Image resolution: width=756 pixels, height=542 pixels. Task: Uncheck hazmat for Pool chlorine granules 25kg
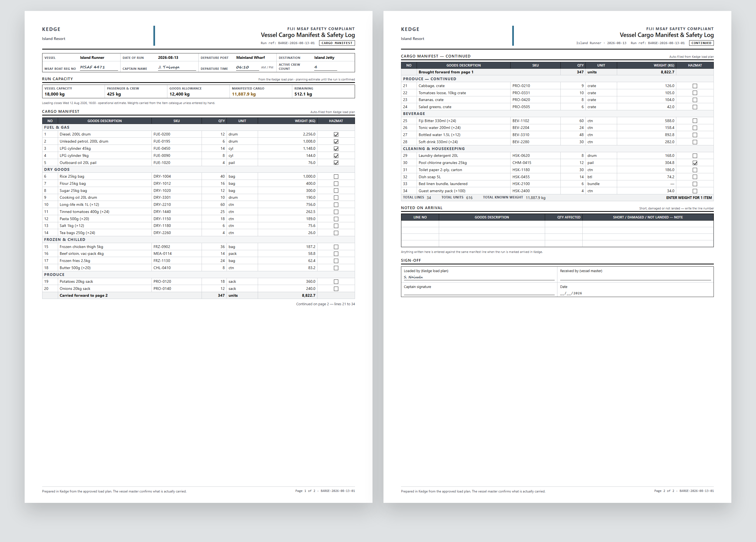[x=695, y=163]
